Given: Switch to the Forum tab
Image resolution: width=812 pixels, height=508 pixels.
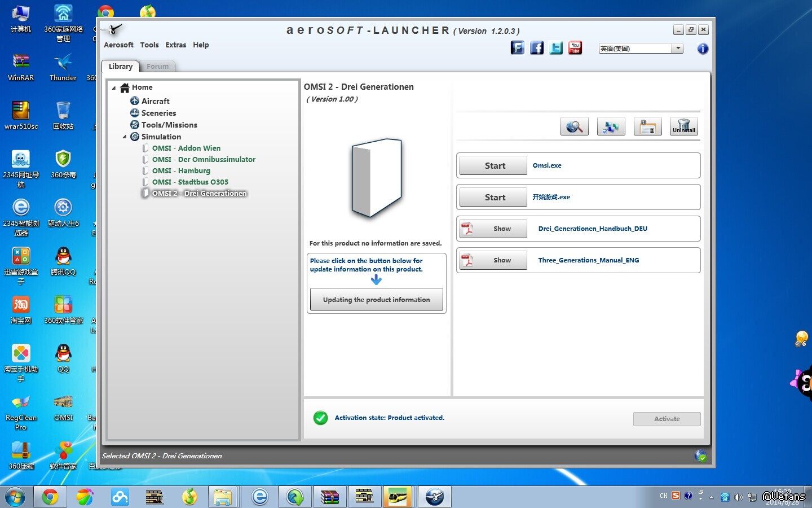Looking at the screenshot, I should [x=158, y=67].
